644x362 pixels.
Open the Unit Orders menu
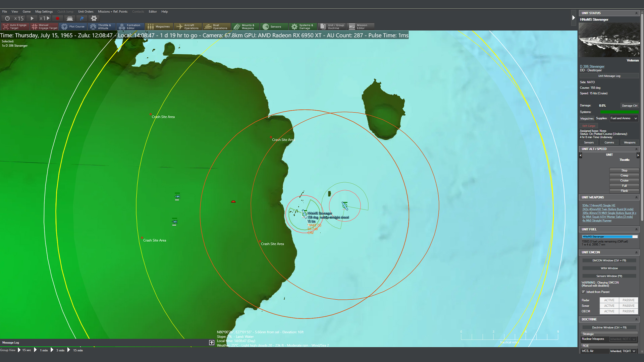point(86,11)
